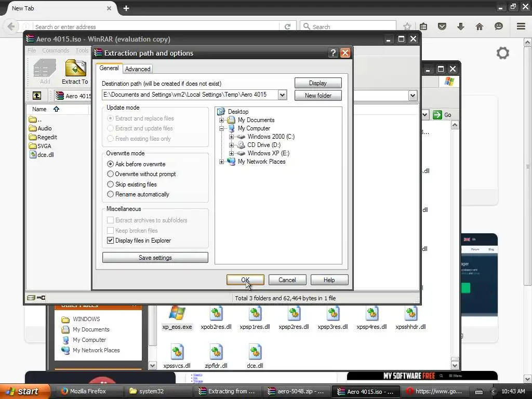This screenshot has width=532, height=399.
Task: Click in the destination path field
Action: tap(190, 95)
